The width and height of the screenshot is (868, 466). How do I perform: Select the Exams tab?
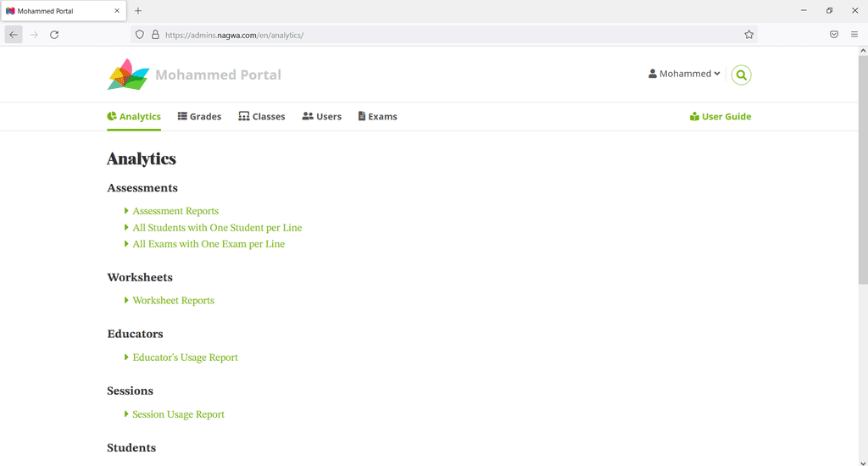[x=377, y=117]
